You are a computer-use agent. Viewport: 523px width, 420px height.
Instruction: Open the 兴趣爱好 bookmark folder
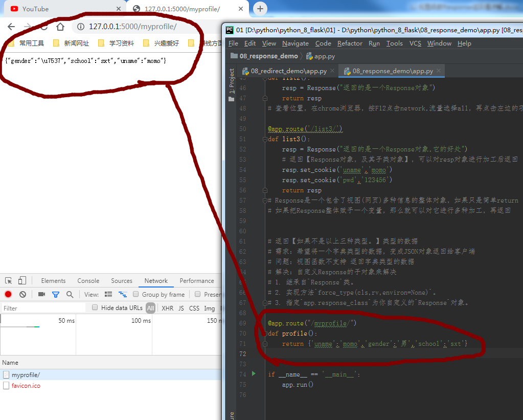tap(161, 43)
